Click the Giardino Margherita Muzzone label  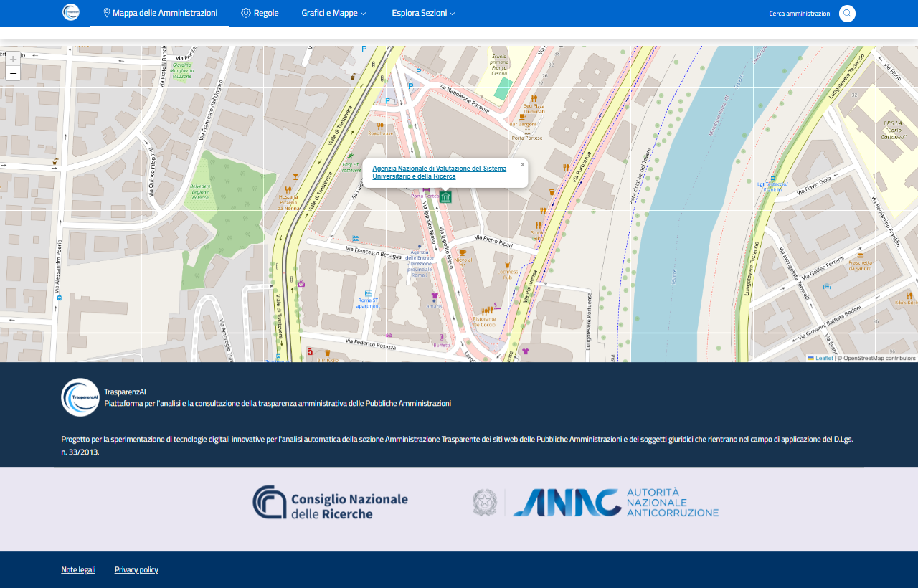click(x=181, y=70)
